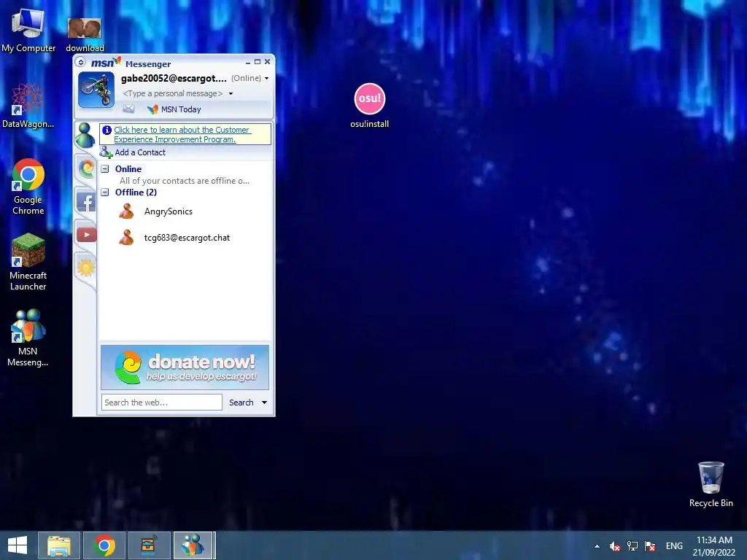Image resolution: width=747 pixels, height=560 pixels.
Task: Click the ENG language indicator
Action: click(674, 546)
